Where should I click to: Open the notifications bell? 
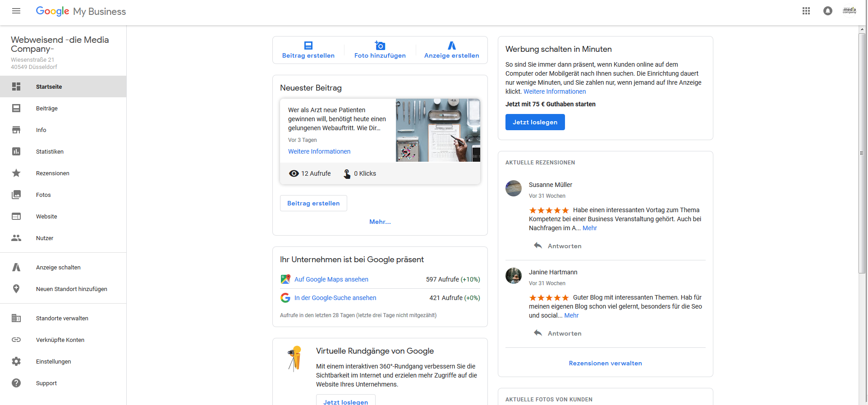click(828, 11)
